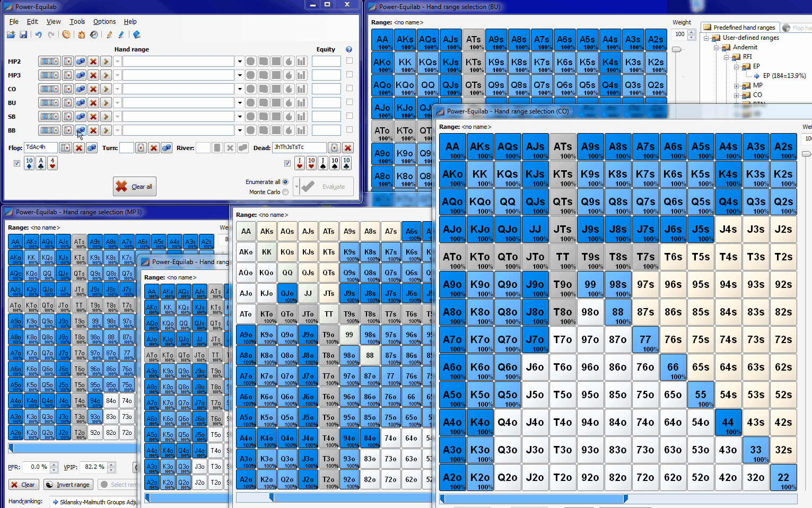
Task: Open card selector for the Flop
Action: (65, 148)
